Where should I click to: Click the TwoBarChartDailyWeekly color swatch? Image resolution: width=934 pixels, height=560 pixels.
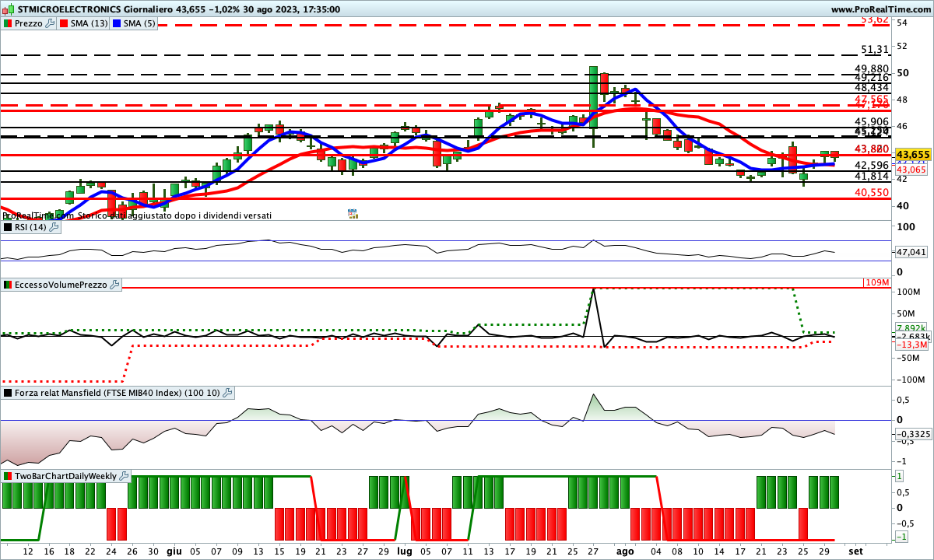(x=9, y=476)
